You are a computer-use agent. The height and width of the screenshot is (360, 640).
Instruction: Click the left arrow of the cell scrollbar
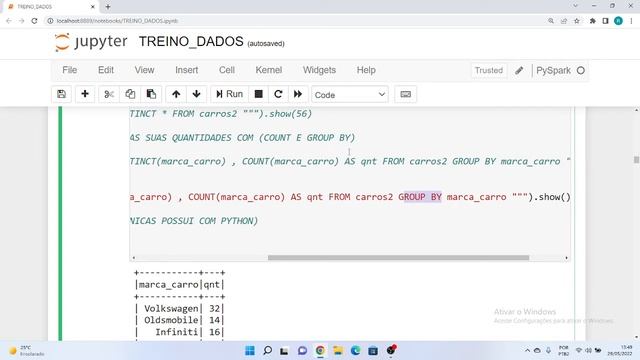coord(134,258)
